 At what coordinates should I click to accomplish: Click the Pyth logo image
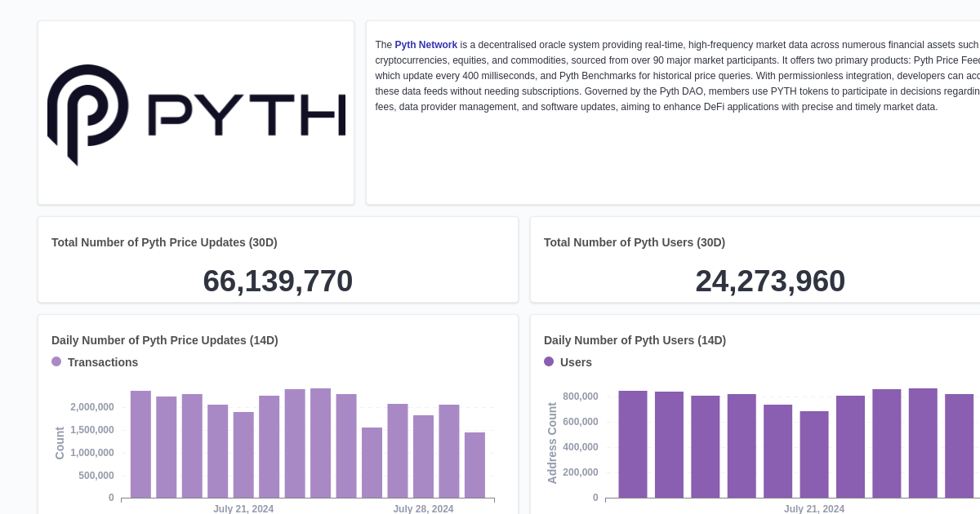pyautogui.click(x=196, y=114)
